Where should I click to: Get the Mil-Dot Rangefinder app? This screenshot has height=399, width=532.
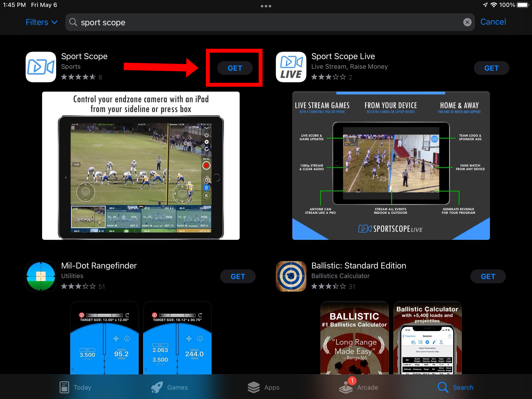[238, 276]
